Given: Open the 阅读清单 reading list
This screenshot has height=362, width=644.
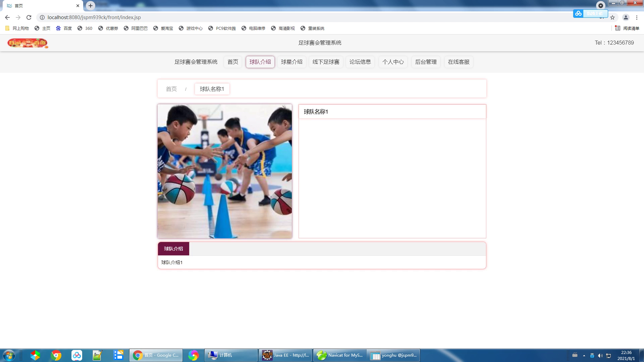Looking at the screenshot, I should 627,28.
